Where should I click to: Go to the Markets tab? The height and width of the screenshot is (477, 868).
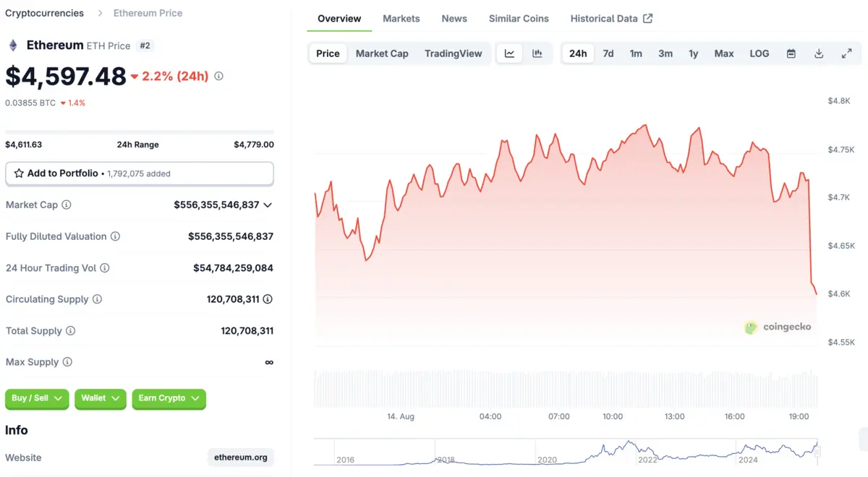(401, 19)
